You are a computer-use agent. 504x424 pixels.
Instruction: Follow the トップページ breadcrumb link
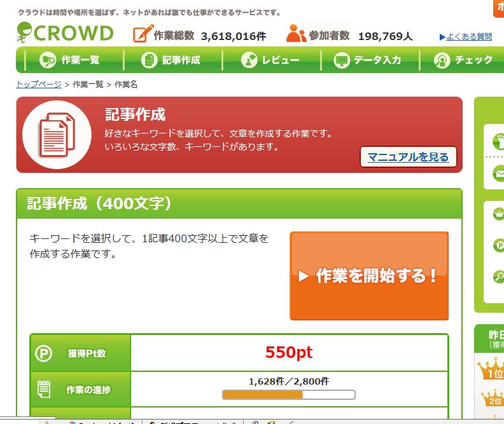[x=39, y=84]
